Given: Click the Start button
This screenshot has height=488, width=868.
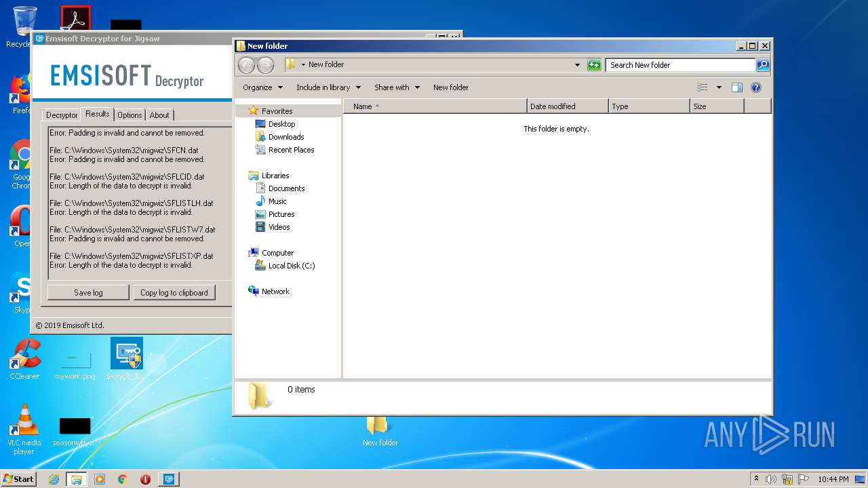Looking at the screenshot, I should pyautogui.click(x=18, y=479).
